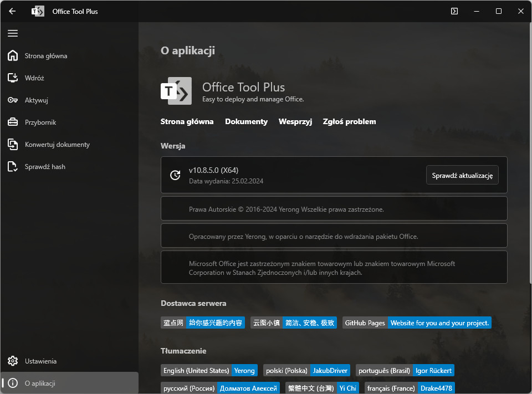Open Strona główna in sidebar

(x=69, y=55)
